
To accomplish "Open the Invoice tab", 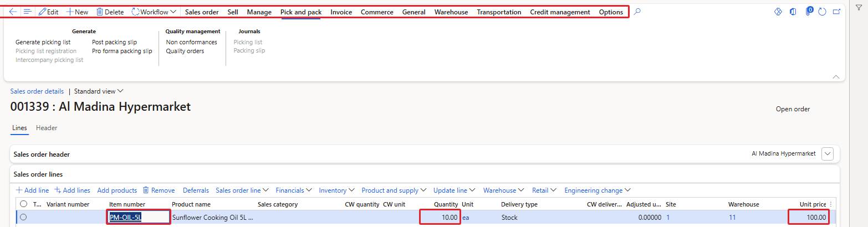I will (x=341, y=12).
